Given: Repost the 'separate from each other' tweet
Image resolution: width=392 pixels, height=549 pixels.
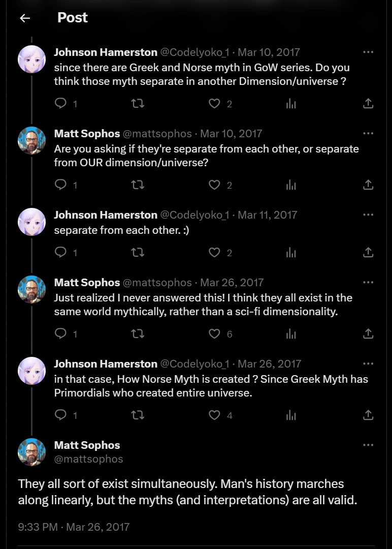Looking at the screenshot, I should (138, 253).
